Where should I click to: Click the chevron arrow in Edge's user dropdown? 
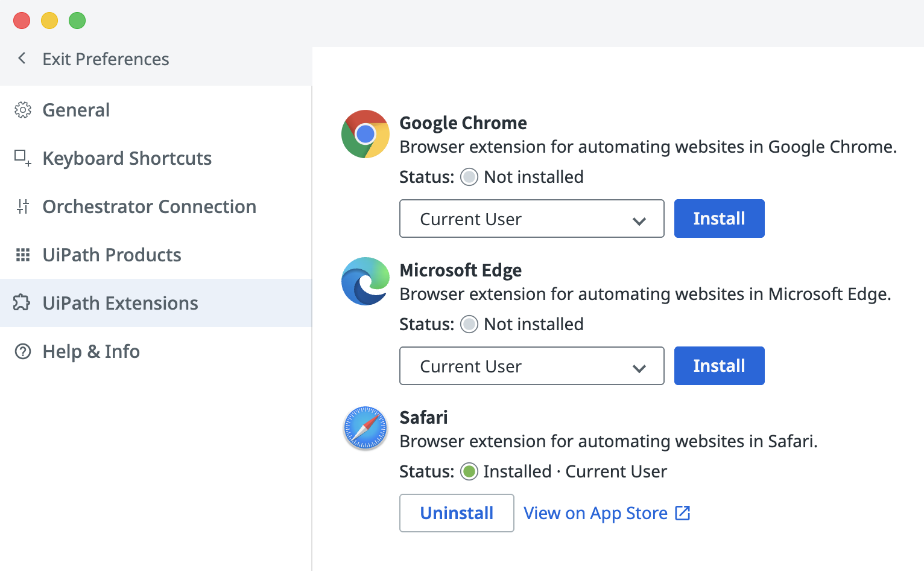(x=639, y=368)
